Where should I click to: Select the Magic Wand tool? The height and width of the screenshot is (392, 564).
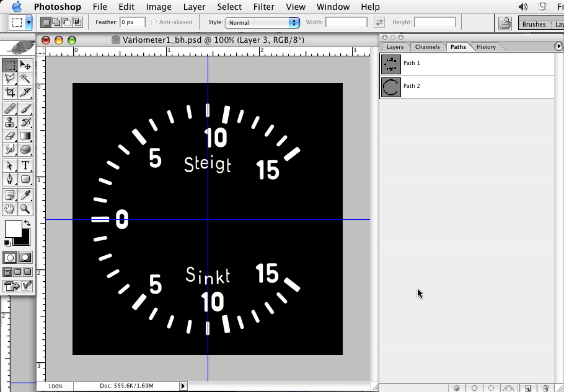click(25, 79)
